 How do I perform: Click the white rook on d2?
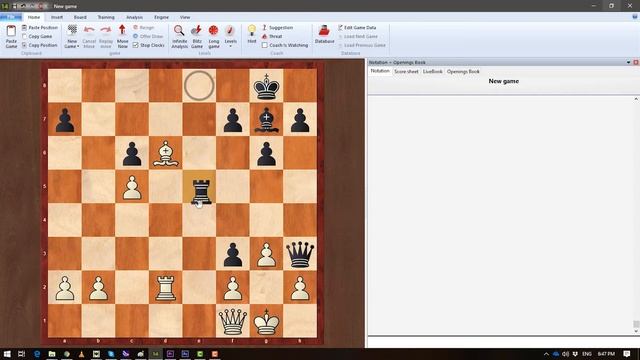tap(165, 288)
